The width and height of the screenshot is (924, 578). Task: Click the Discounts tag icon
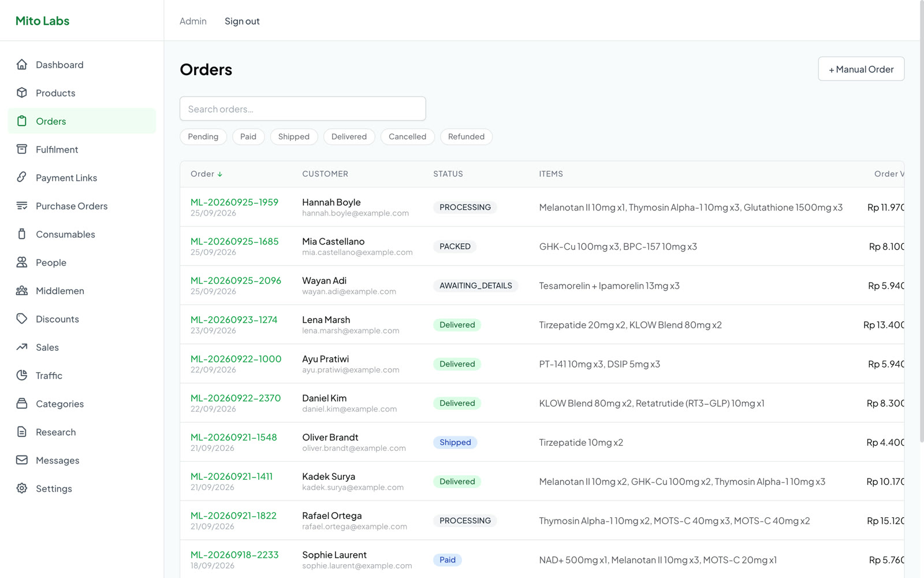pos(22,319)
